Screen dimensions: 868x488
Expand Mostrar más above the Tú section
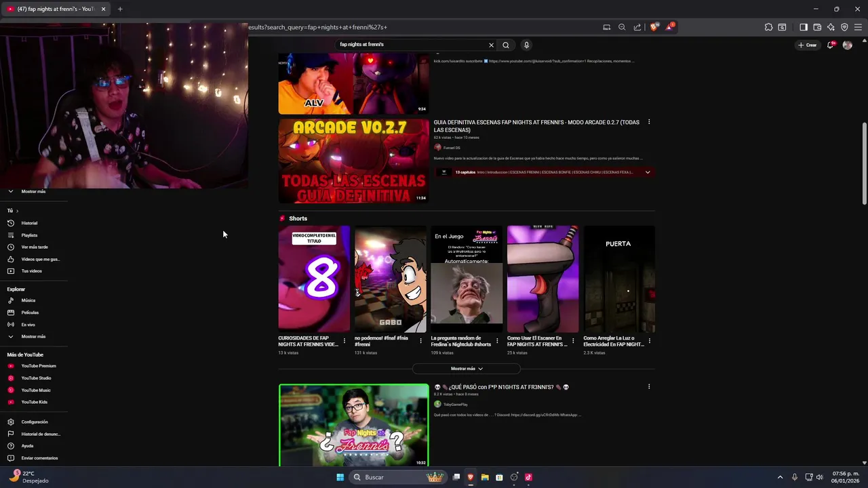(x=34, y=192)
